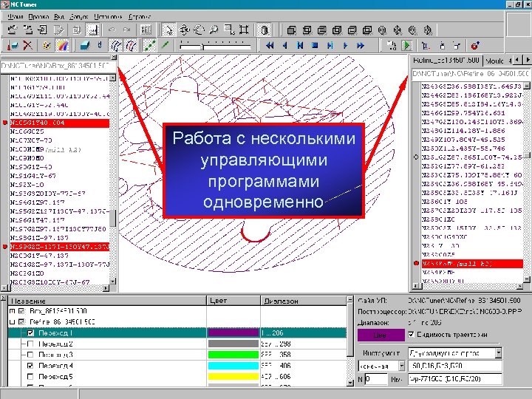Click the undo arrow icon
Image resolution: width=532 pixels, height=399 pixels.
(112, 30)
